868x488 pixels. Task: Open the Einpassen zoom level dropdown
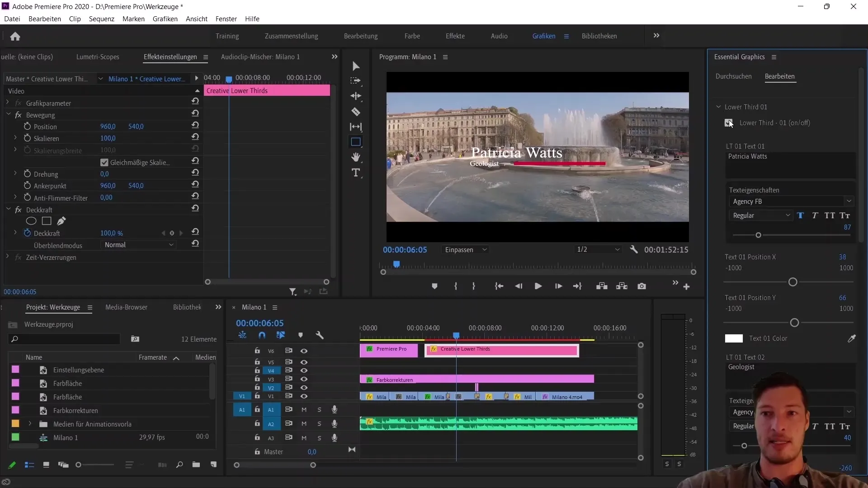pos(466,249)
